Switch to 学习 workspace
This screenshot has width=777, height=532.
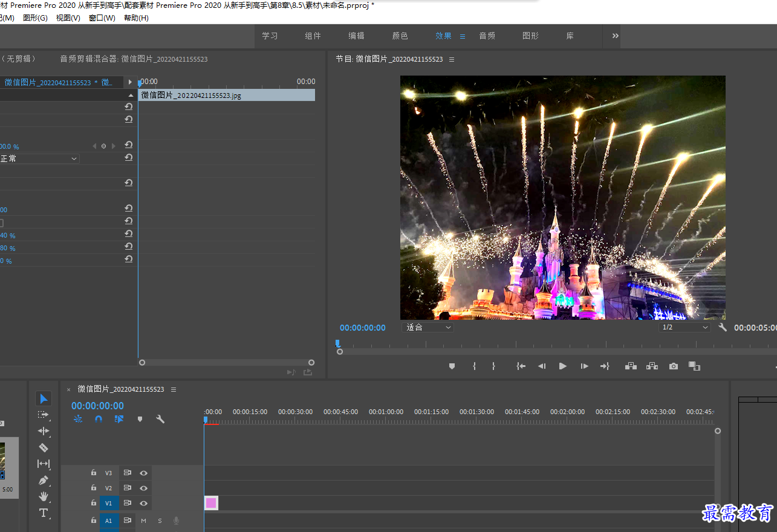point(270,36)
